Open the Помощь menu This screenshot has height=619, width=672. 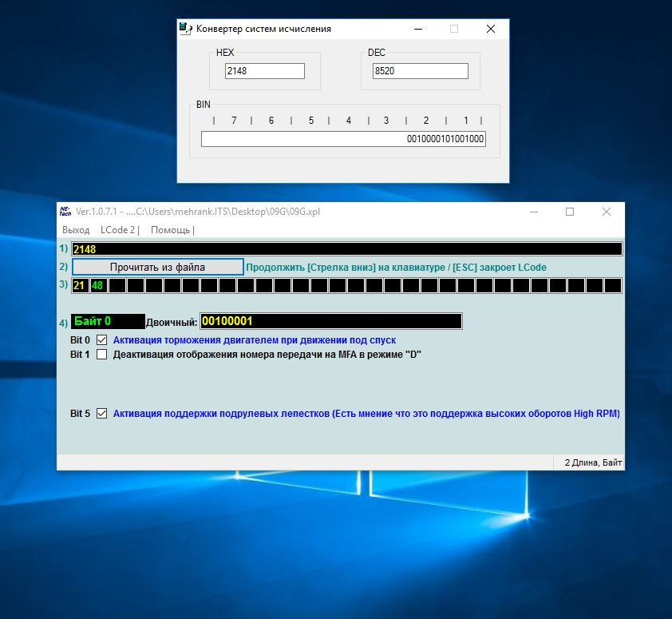click(x=172, y=230)
